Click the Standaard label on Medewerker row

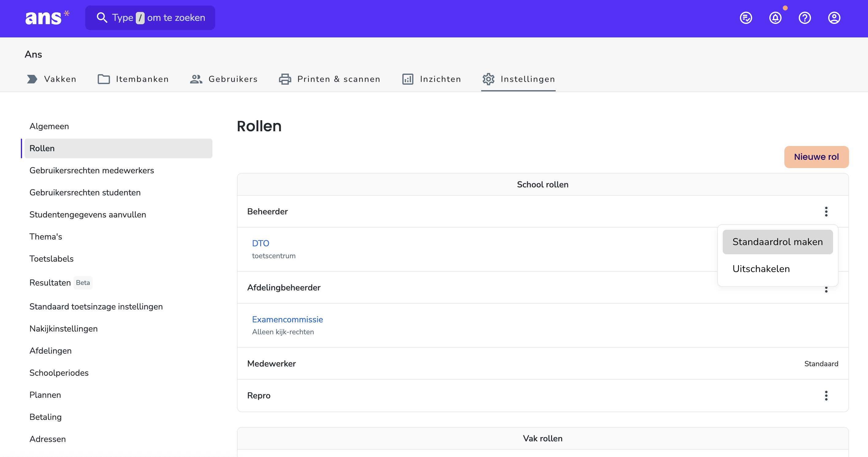[x=821, y=363]
